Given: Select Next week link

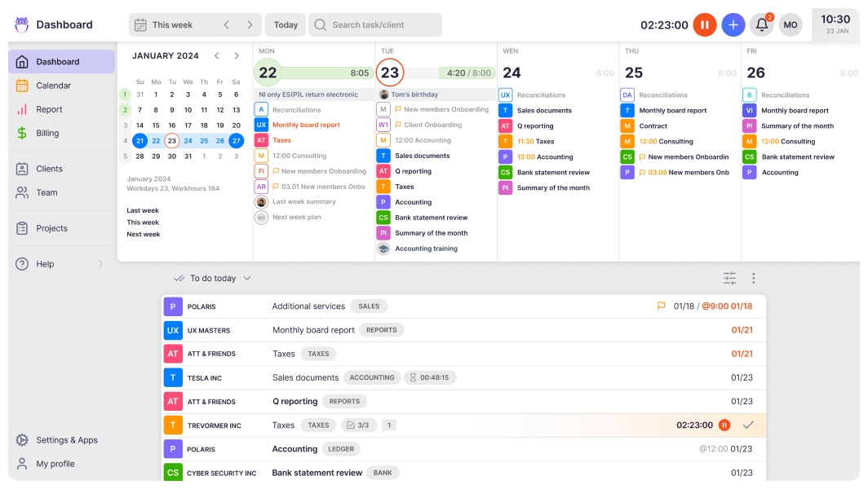Looking at the screenshot, I should [x=144, y=234].
